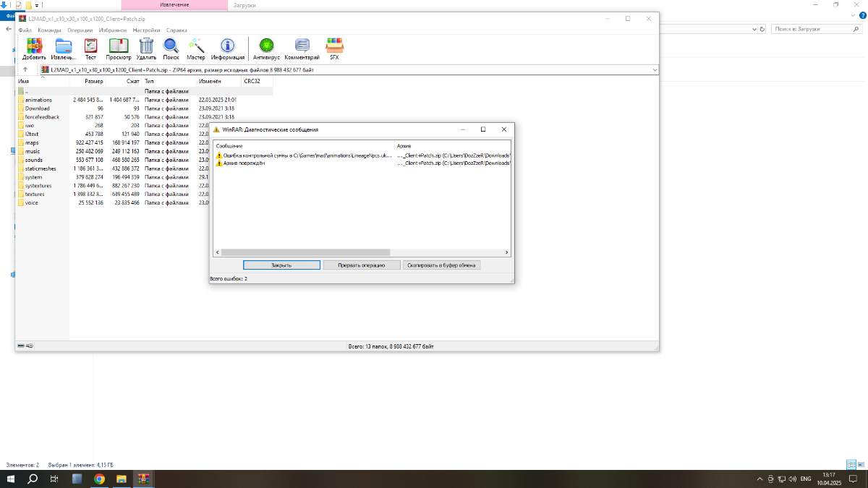Open taskbar search magnifier
This screenshot has width=868, height=488.
33,479
